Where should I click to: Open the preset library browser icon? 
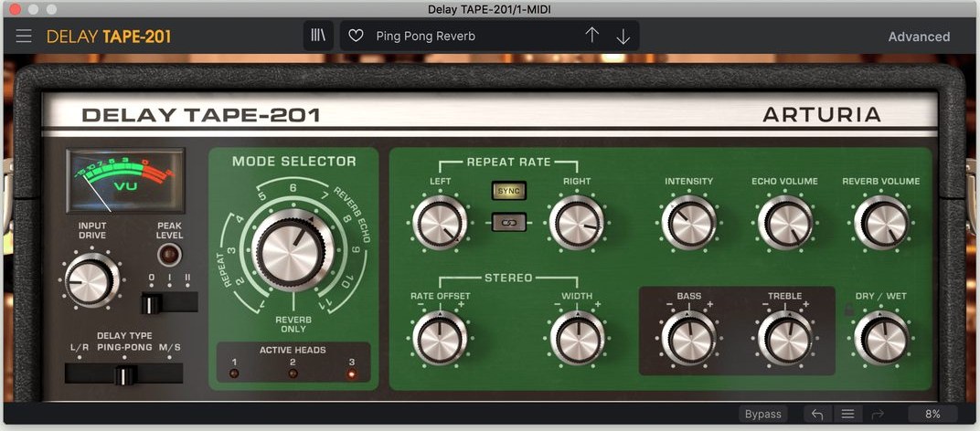318,36
